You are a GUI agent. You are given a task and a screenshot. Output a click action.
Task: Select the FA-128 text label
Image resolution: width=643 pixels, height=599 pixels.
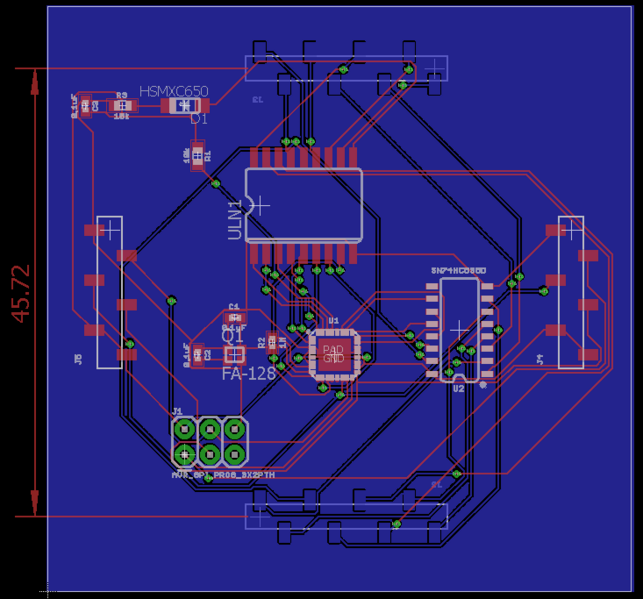[x=248, y=373]
